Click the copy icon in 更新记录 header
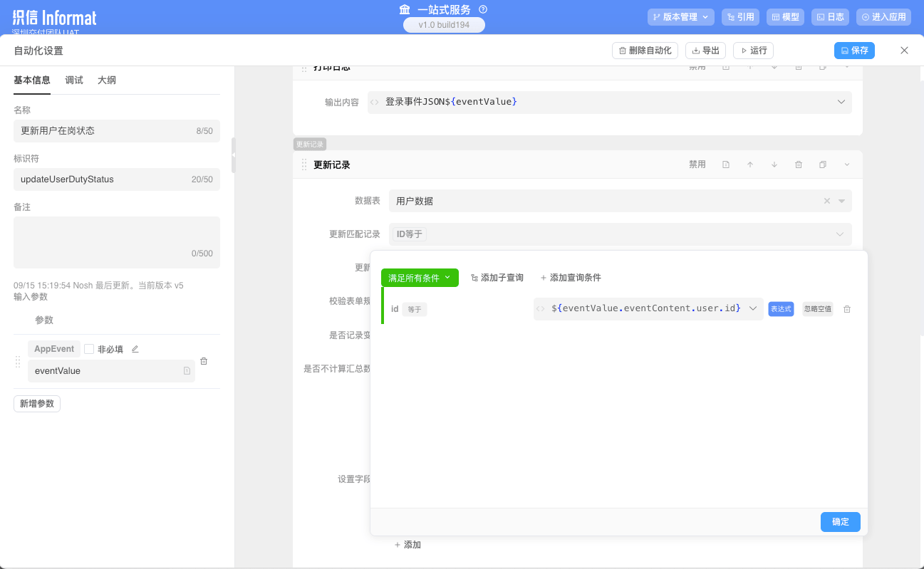This screenshot has height=569, width=924. [823, 165]
